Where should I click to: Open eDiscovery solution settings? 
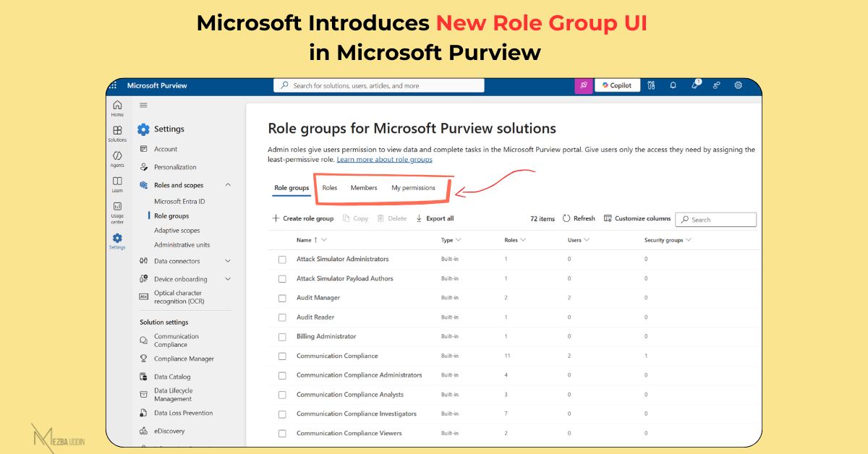(169, 431)
